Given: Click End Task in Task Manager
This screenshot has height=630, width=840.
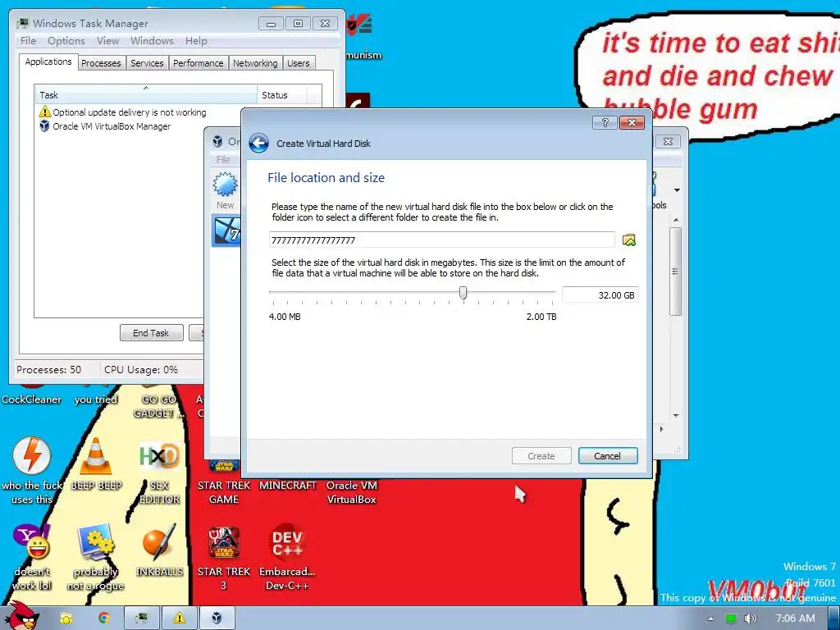Looking at the screenshot, I should coord(151,333).
